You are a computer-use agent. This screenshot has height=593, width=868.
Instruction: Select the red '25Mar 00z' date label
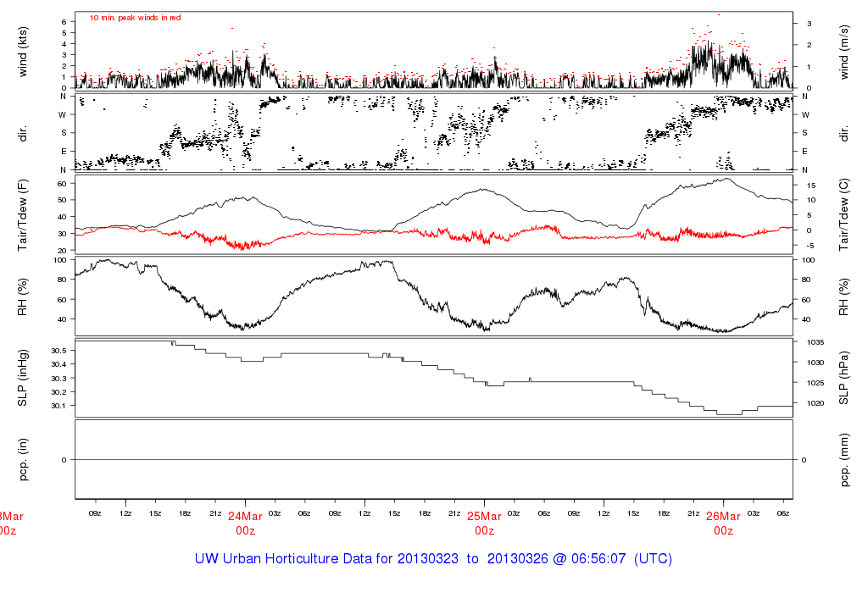[484, 524]
